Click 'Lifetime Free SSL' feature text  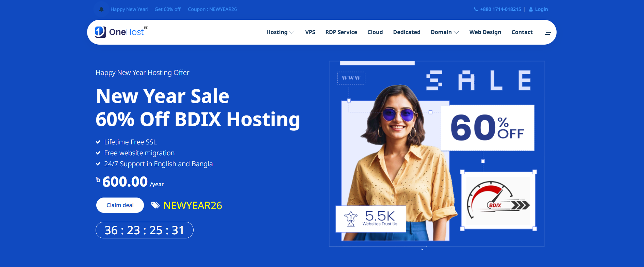(x=130, y=142)
